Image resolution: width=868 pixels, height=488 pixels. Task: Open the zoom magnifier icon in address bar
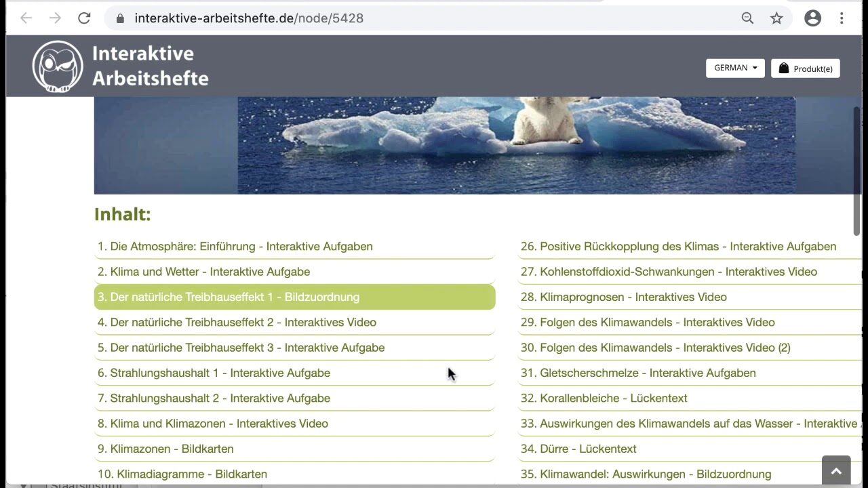click(x=747, y=18)
